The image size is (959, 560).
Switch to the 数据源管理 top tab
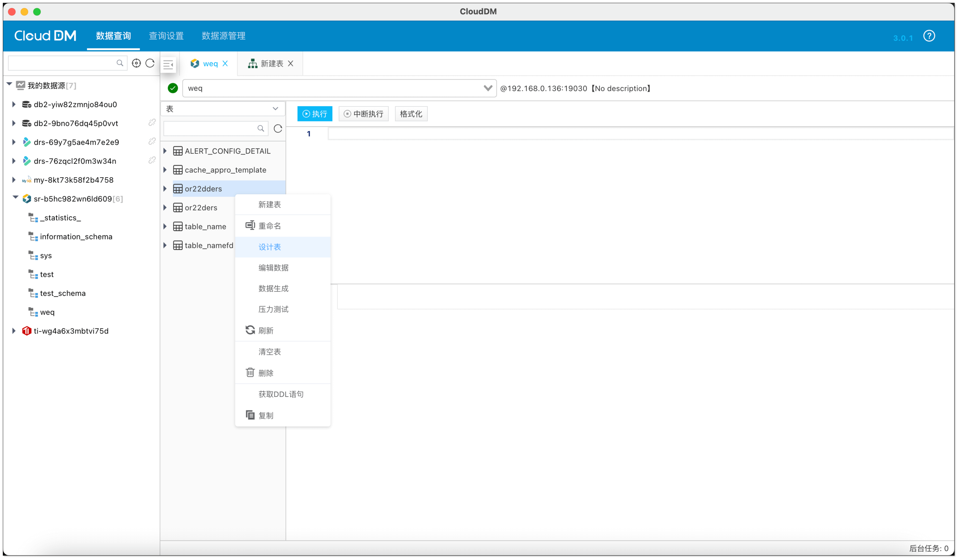(223, 36)
